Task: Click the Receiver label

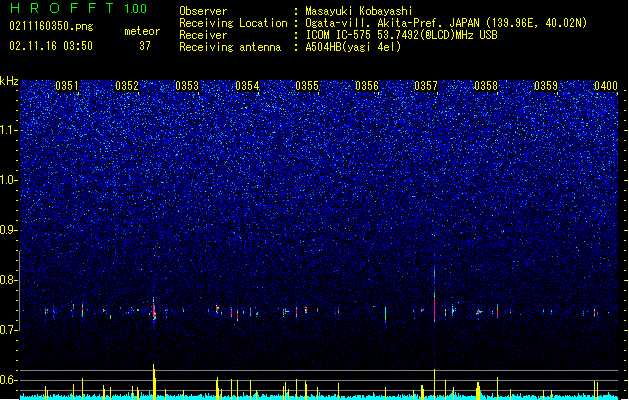Action: pyautogui.click(x=203, y=35)
